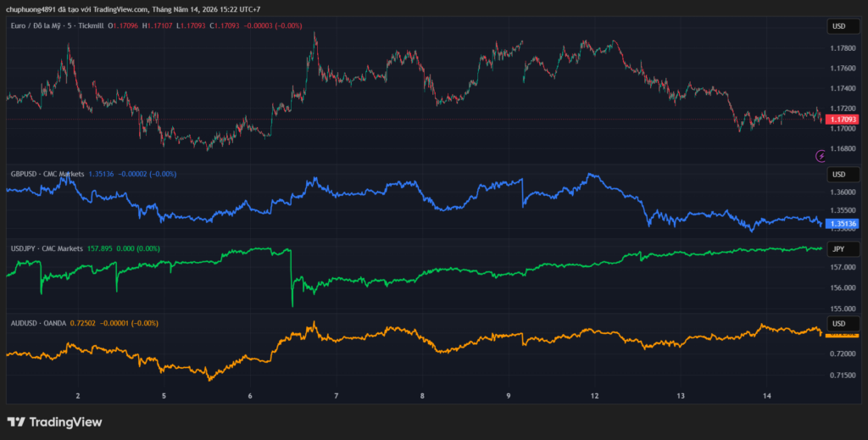The height and width of the screenshot is (440, 868).
Task: Click the purple lightning bolt icon
Action: 821,157
